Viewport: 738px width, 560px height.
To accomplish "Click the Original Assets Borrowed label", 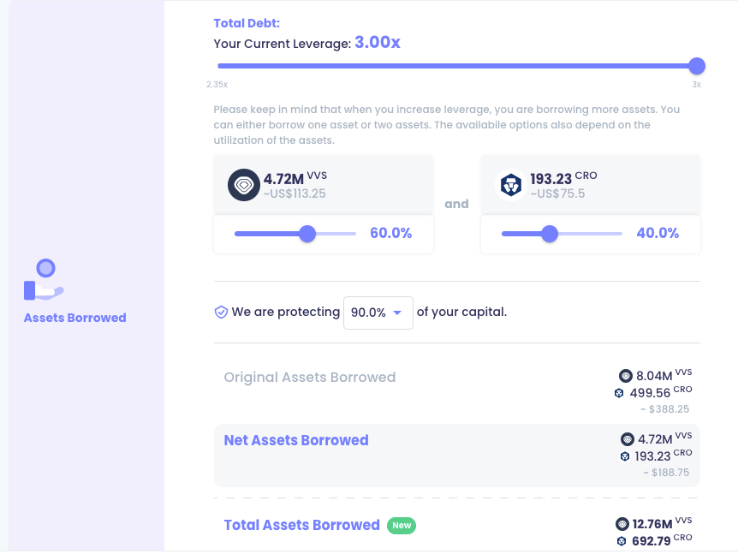I will pyautogui.click(x=310, y=377).
